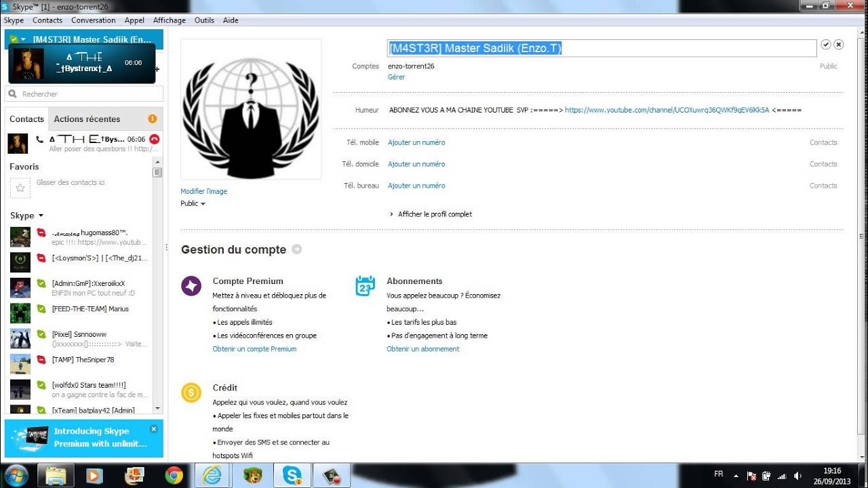Click the Skype taskbar button

[x=292, y=476]
